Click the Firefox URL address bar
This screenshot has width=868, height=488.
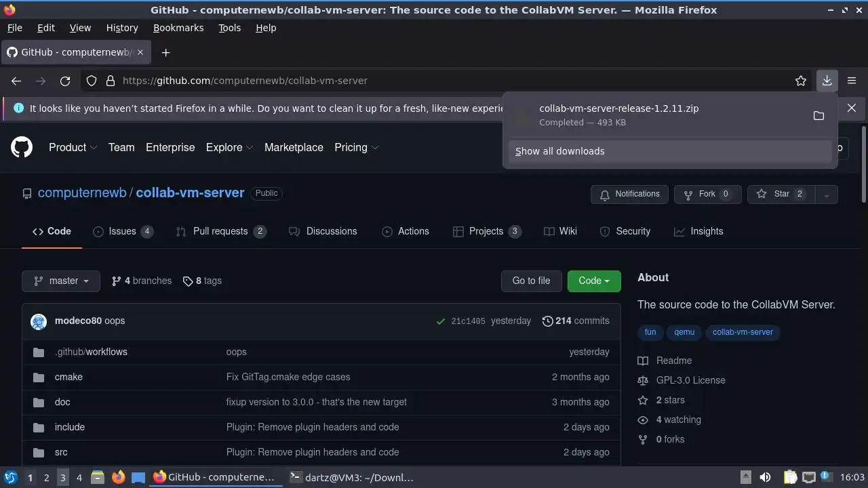448,81
